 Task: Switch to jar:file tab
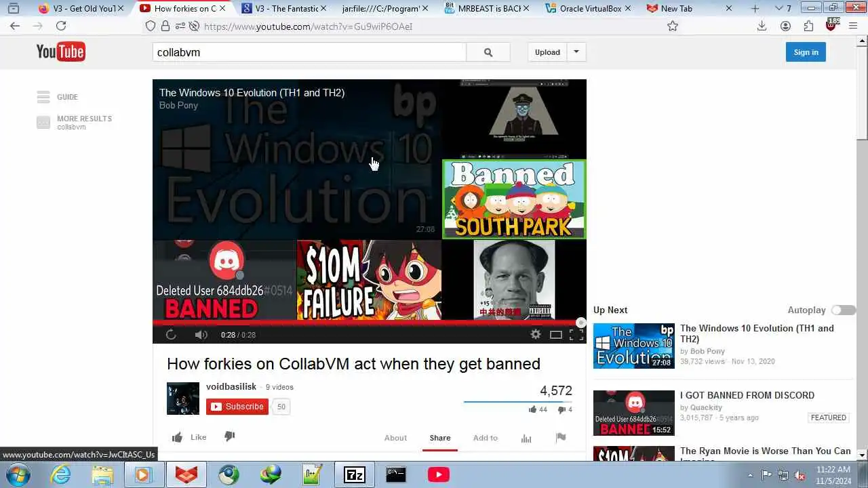click(385, 8)
